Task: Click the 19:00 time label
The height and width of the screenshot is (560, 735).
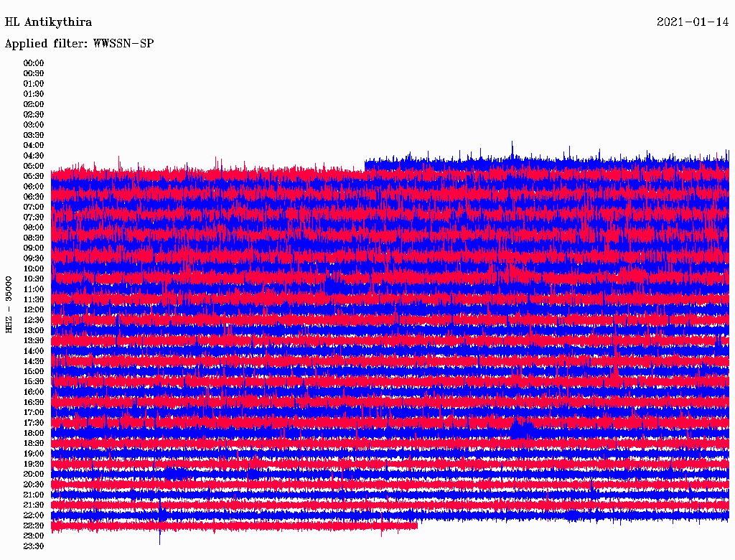Action: click(34, 454)
